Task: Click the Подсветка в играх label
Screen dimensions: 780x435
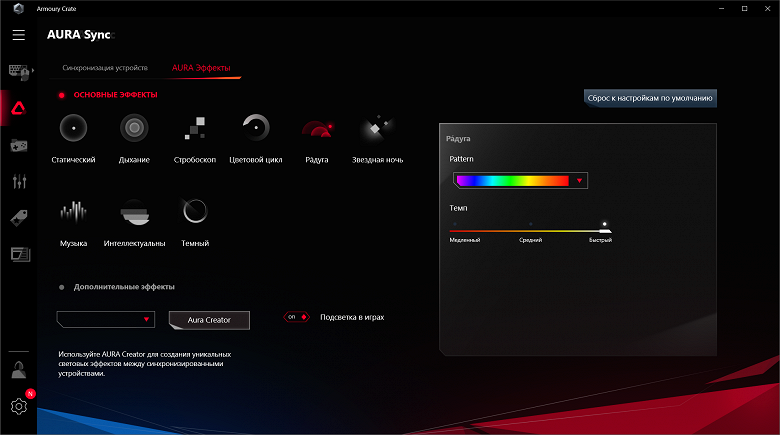Action: 352,317
